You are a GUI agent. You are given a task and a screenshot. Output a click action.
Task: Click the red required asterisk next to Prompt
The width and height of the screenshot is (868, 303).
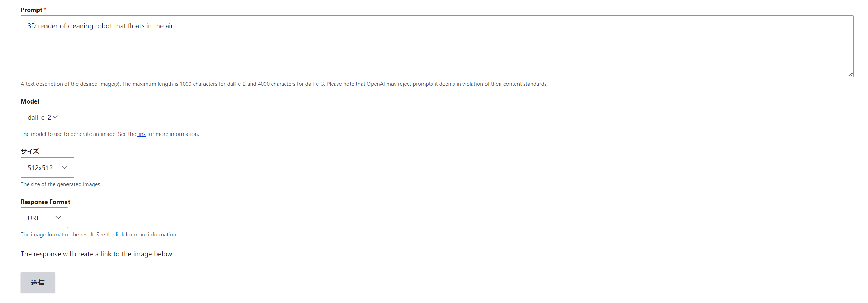45,10
